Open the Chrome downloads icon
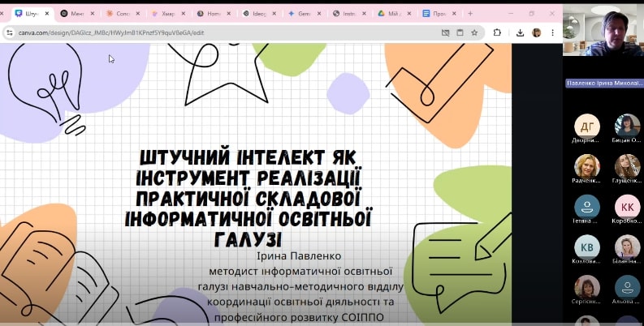Viewport: 644px width, 326px height. 520,32
